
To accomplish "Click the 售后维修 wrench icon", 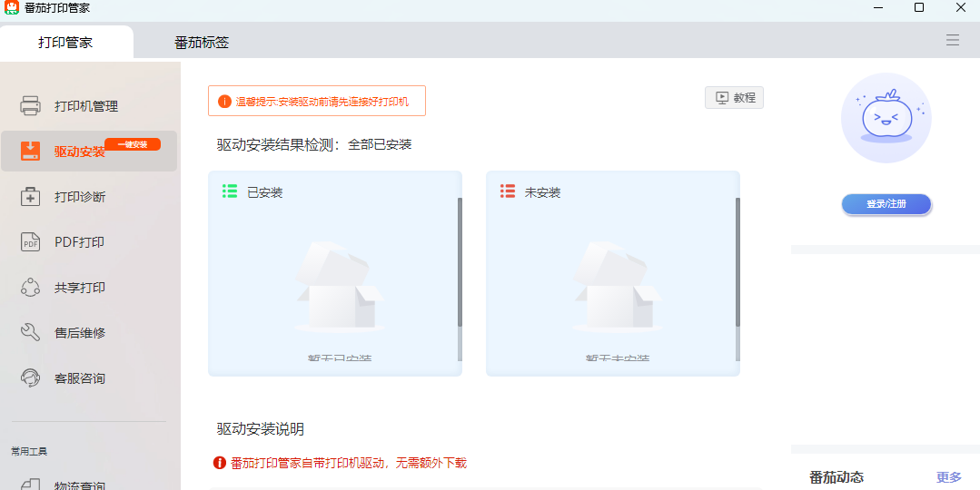I will pos(31,333).
